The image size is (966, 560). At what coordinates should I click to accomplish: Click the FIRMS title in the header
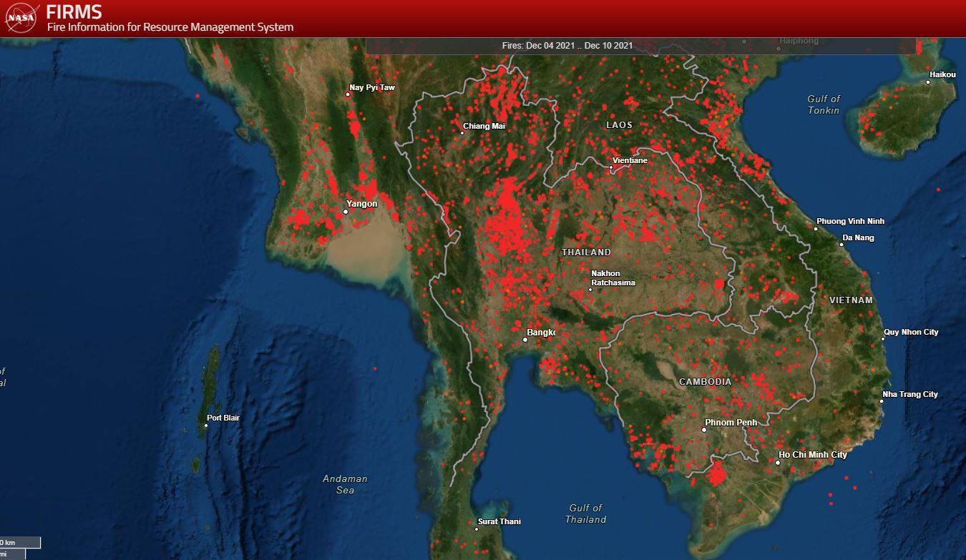[74, 12]
